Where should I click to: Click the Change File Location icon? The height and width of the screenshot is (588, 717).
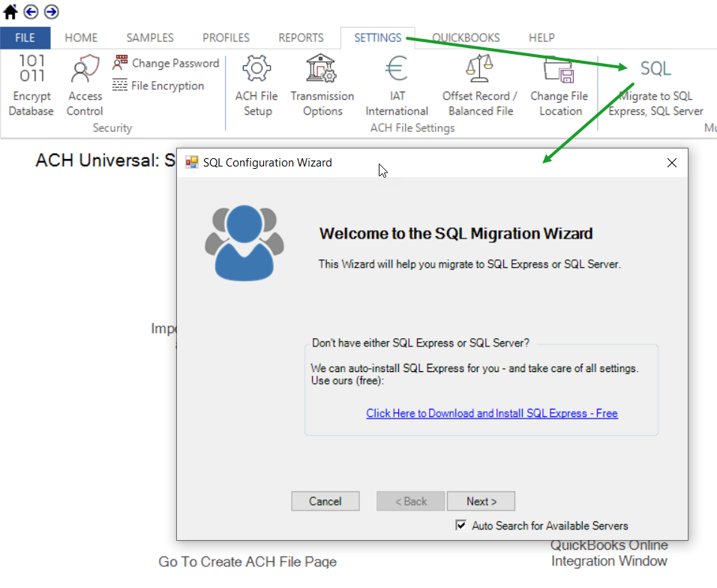coord(559,85)
